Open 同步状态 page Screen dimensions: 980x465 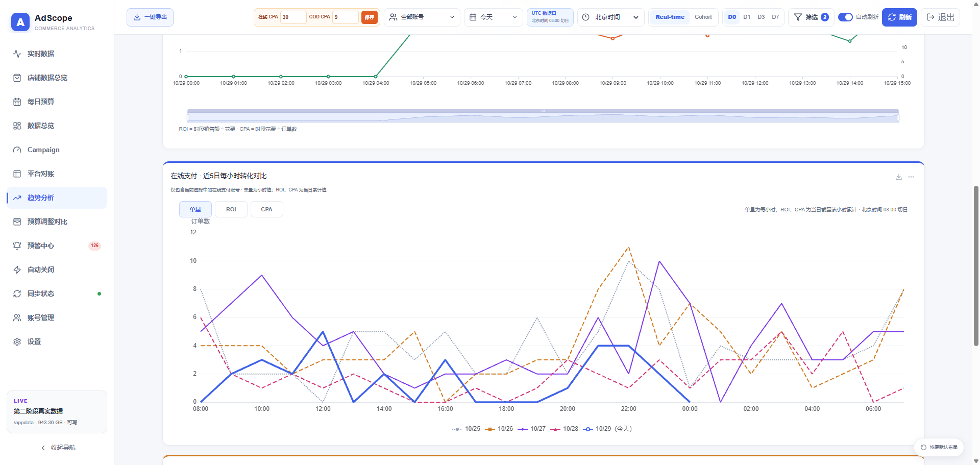click(x=57, y=293)
